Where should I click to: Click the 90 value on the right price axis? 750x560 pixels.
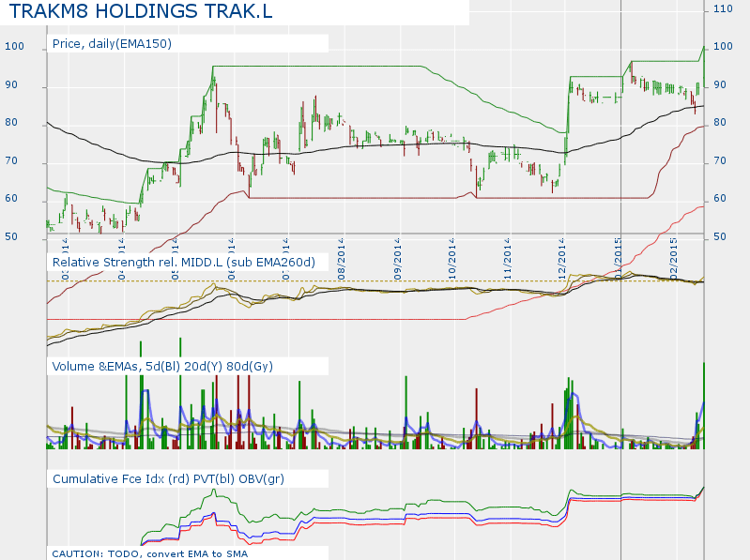click(720, 85)
